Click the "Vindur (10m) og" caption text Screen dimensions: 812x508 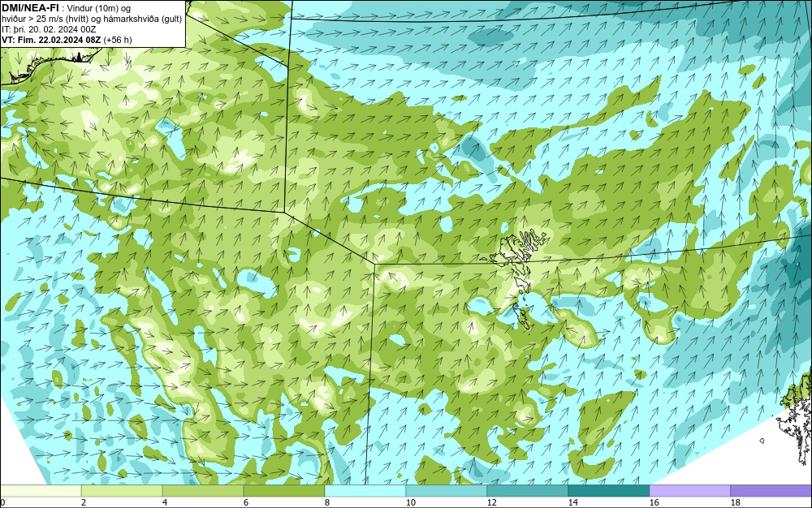click(99, 8)
